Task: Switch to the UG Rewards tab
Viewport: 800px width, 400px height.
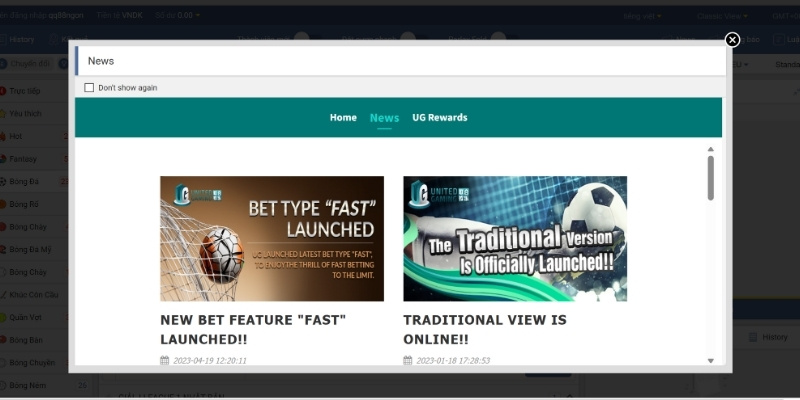Action: click(440, 117)
